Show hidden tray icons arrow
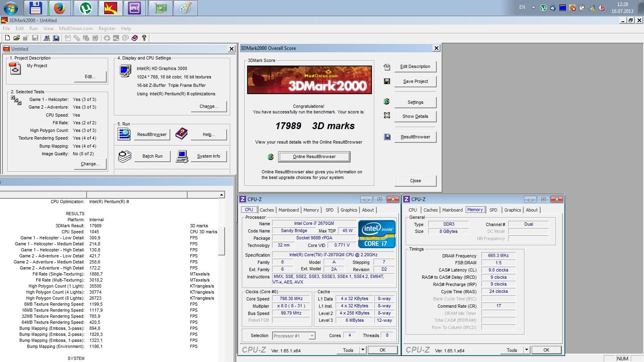 pos(533,8)
